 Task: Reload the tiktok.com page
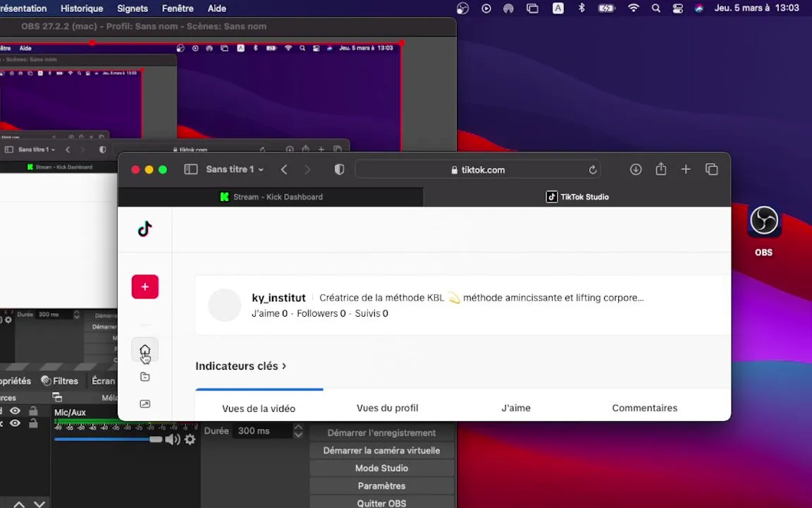[x=593, y=170]
